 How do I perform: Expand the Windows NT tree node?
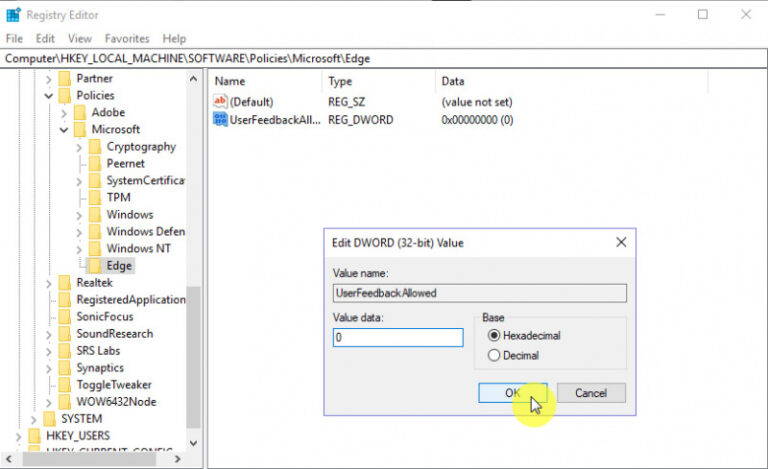click(x=79, y=249)
